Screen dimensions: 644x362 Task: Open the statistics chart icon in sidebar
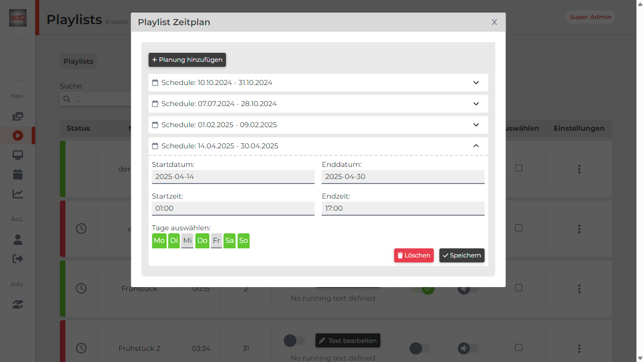pyautogui.click(x=18, y=194)
